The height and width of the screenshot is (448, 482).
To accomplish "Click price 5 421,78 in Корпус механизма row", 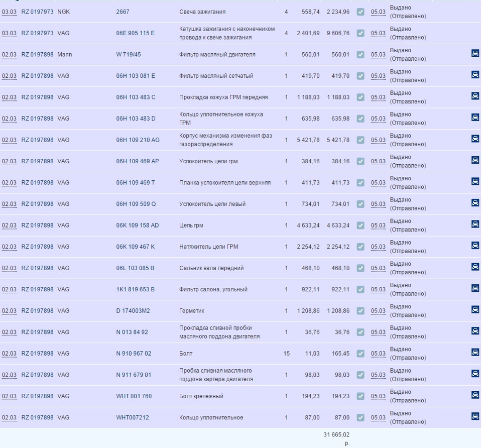I will click(x=308, y=140).
